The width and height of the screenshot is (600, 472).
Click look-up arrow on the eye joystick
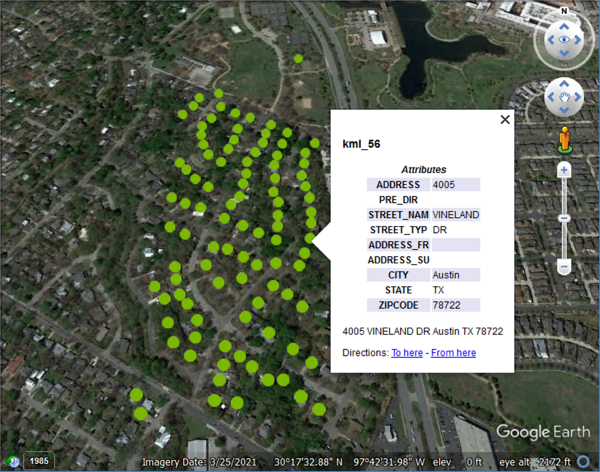pyautogui.click(x=564, y=27)
